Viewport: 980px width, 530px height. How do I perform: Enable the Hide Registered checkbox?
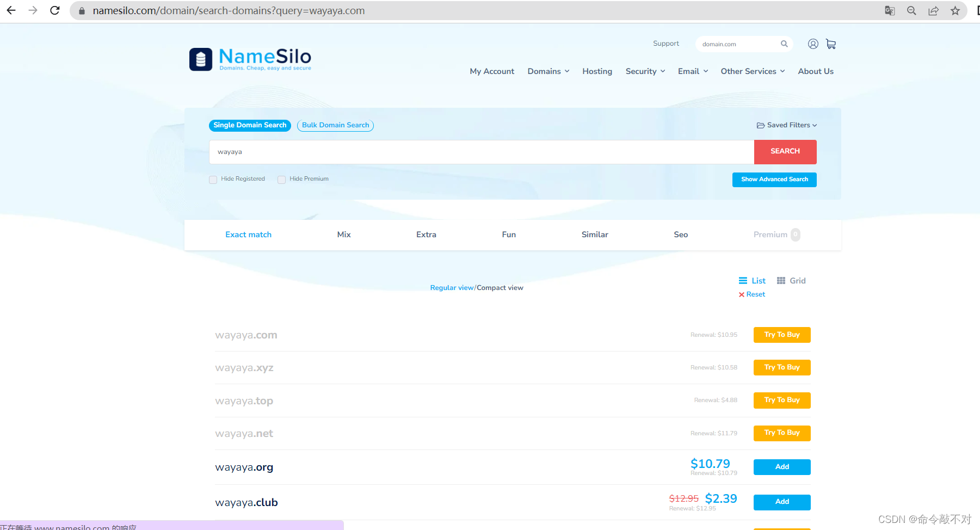(213, 180)
